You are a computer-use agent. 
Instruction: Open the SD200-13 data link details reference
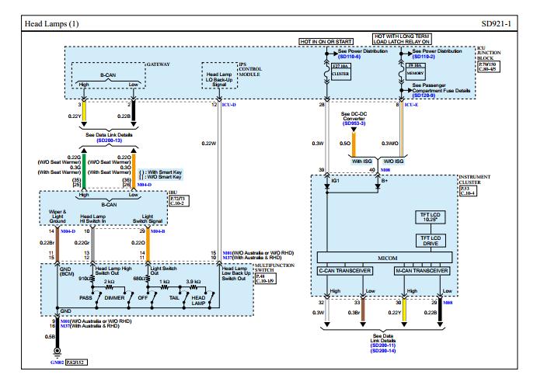[110, 140]
